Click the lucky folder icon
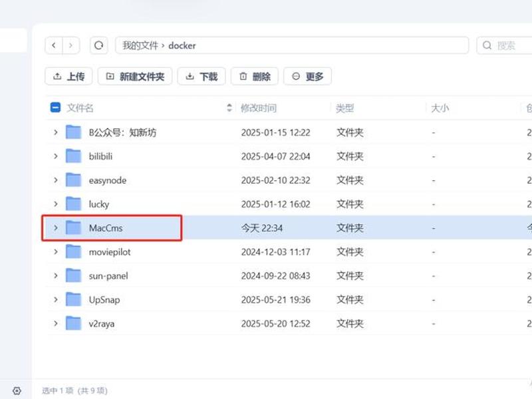This screenshot has height=399, width=532. point(73,203)
